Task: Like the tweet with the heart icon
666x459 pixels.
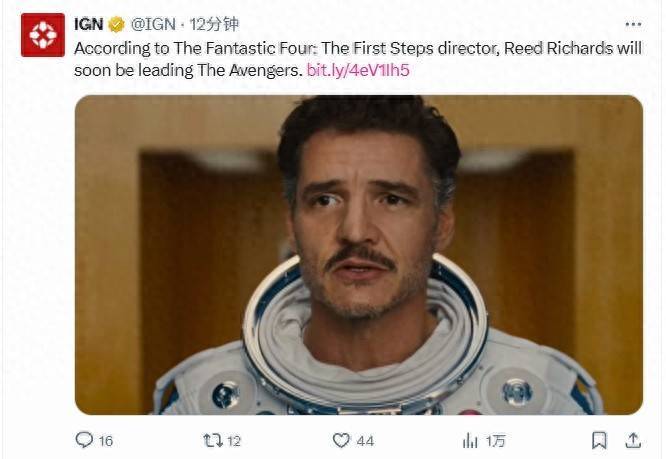Action: pyautogui.click(x=342, y=440)
